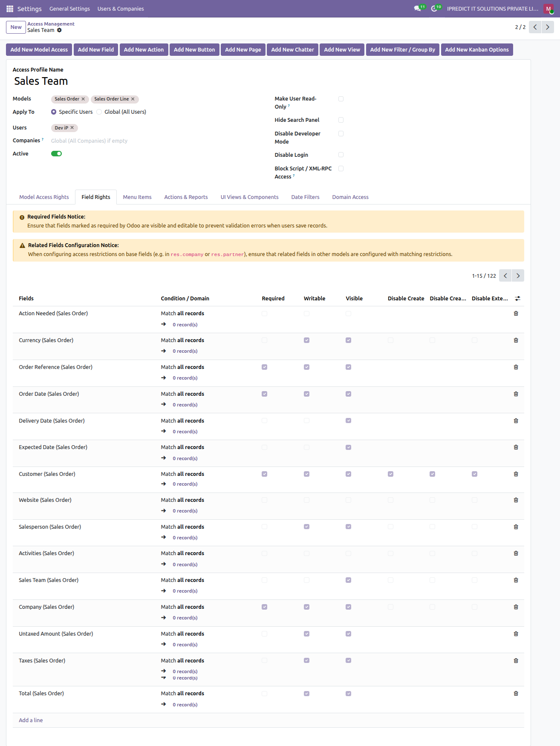Delete the Taxes (Sales Order) row

516,661
